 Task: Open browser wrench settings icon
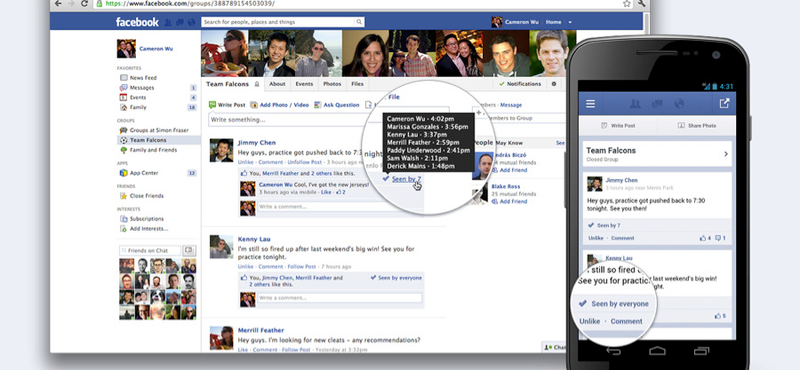coord(641,3)
